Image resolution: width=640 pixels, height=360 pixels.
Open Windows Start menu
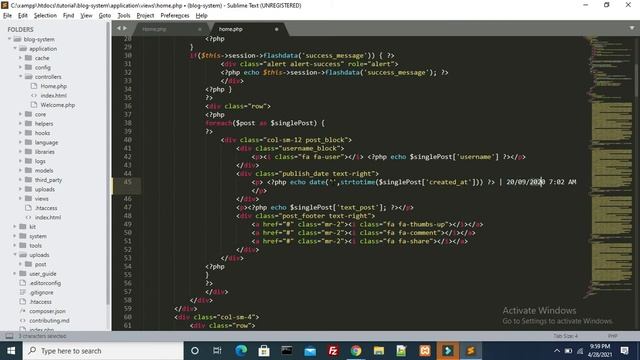point(11,351)
